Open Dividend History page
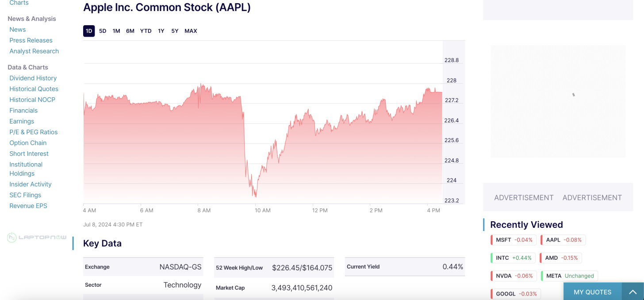 (x=33, y=78)
